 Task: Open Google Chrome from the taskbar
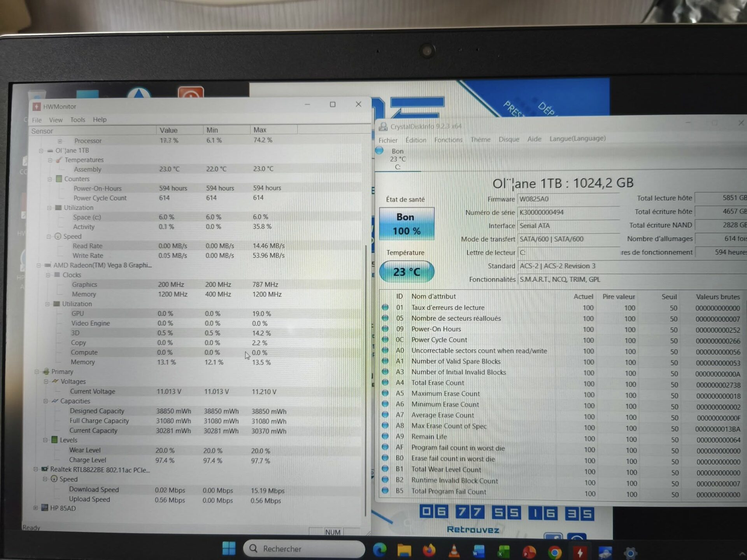coord(554,552)
